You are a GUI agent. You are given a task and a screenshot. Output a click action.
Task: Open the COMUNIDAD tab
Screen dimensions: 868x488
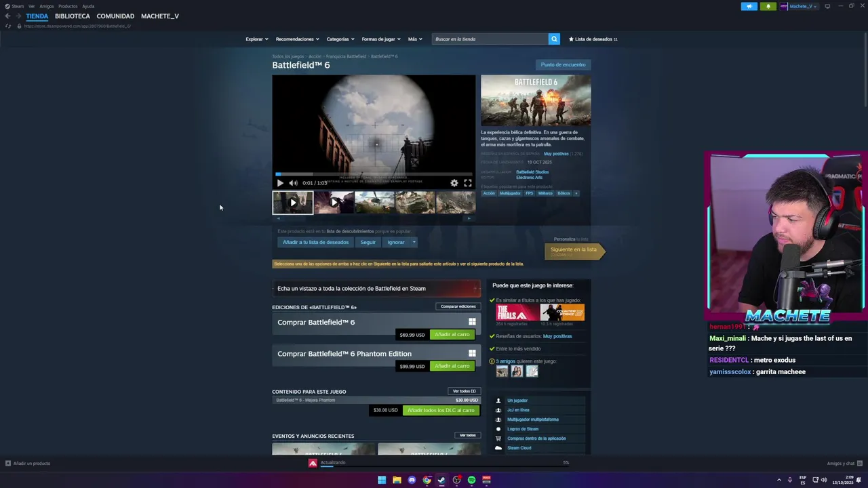pos(115,16)
